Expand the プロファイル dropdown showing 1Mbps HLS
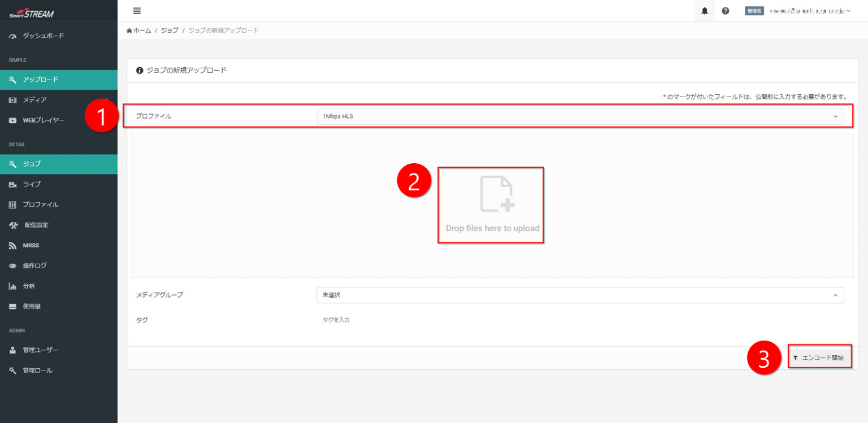The image size is (868, 423). pos(580,116)
